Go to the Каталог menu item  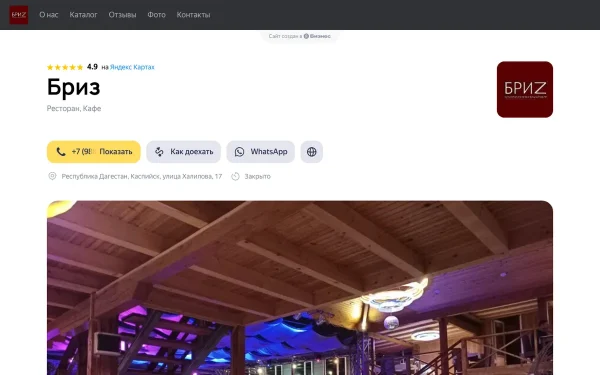point(83,15)
